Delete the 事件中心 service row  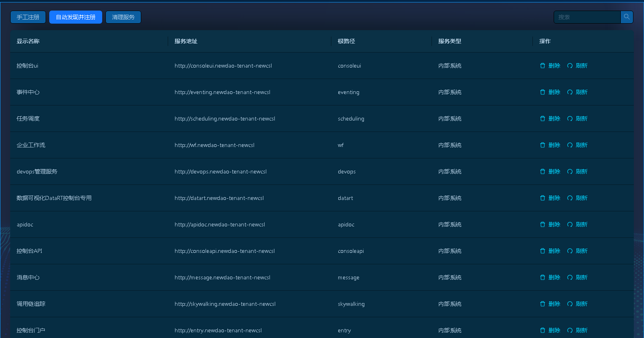tap(550, 92)
